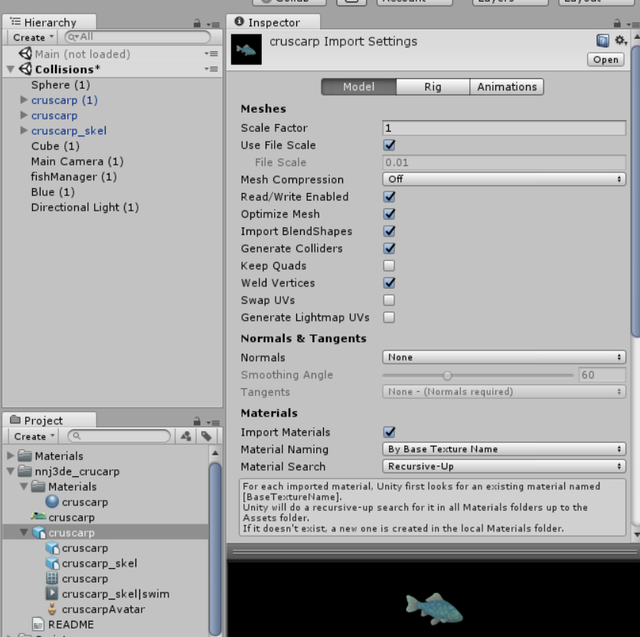The width and height of the screenshot is (640, 637).
Task: Toggle the Import Materials checkbox
Action: 389,432
